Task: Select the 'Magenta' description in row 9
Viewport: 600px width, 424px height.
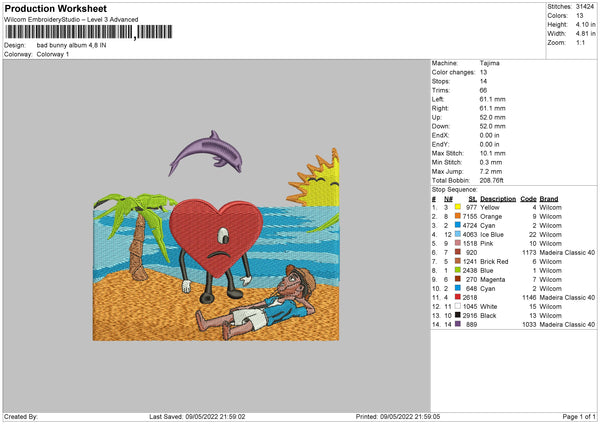Action: (492, 279)
